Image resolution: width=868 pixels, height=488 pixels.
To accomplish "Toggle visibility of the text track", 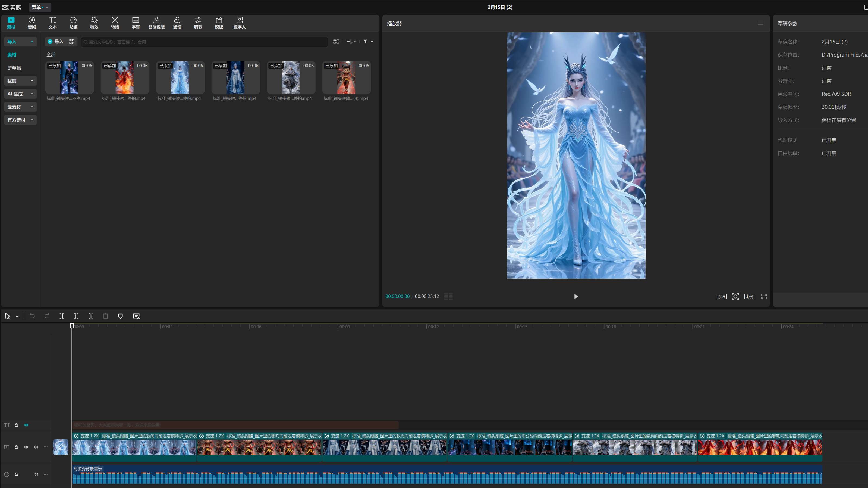I will click(26, 425).
